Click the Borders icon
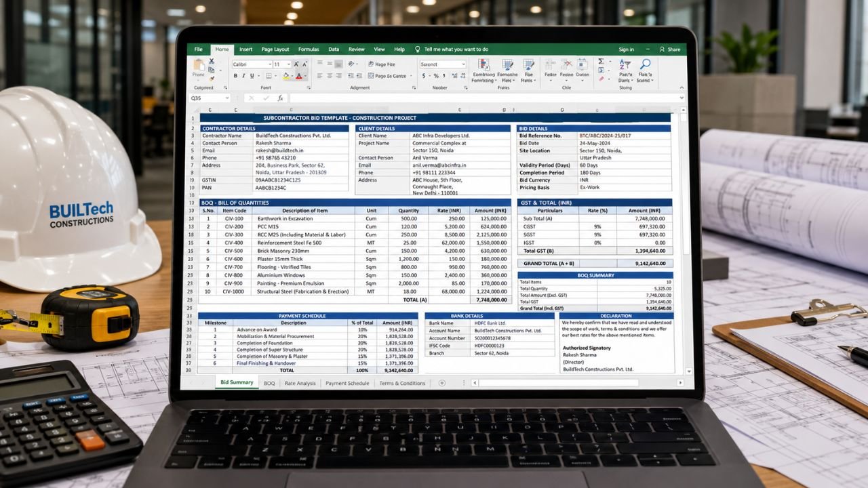Viewport: 868px width, 488px height. coord(269,76)
